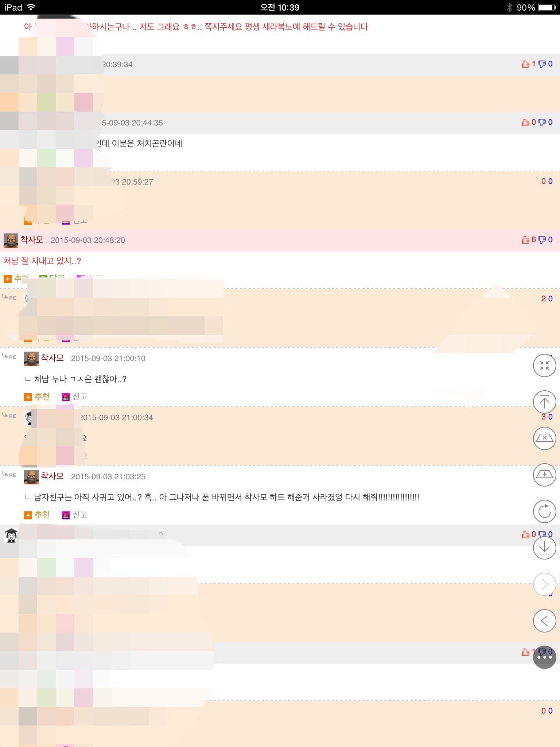This screenshot has height=747, width=560.
Task: Tap the close tab X circle icon
Action: click(x=544, y=438)
